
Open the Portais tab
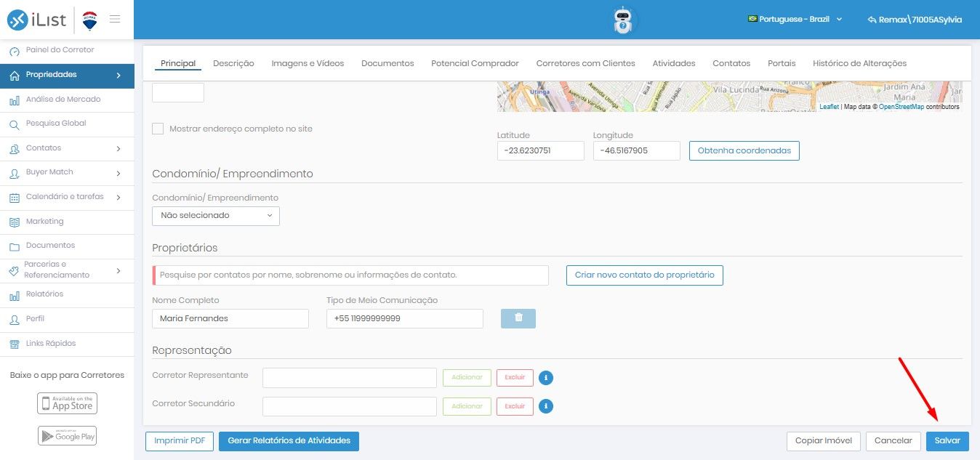click(782, 63)
